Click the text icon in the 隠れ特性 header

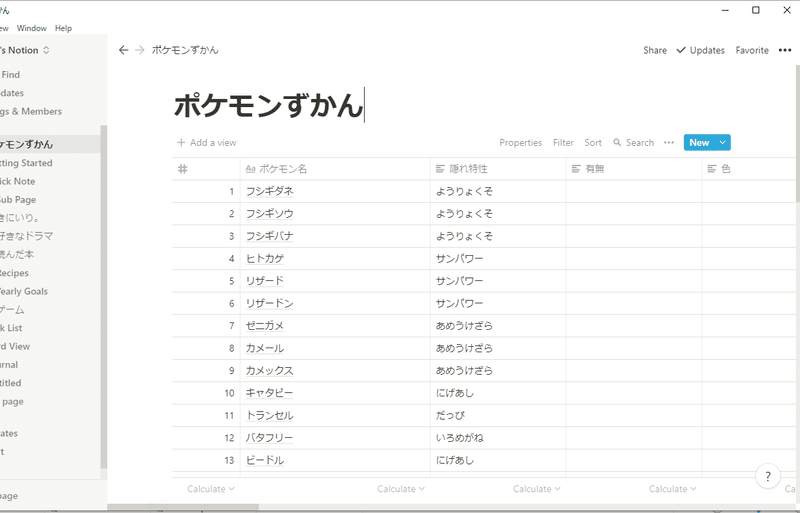coord(440,169)
